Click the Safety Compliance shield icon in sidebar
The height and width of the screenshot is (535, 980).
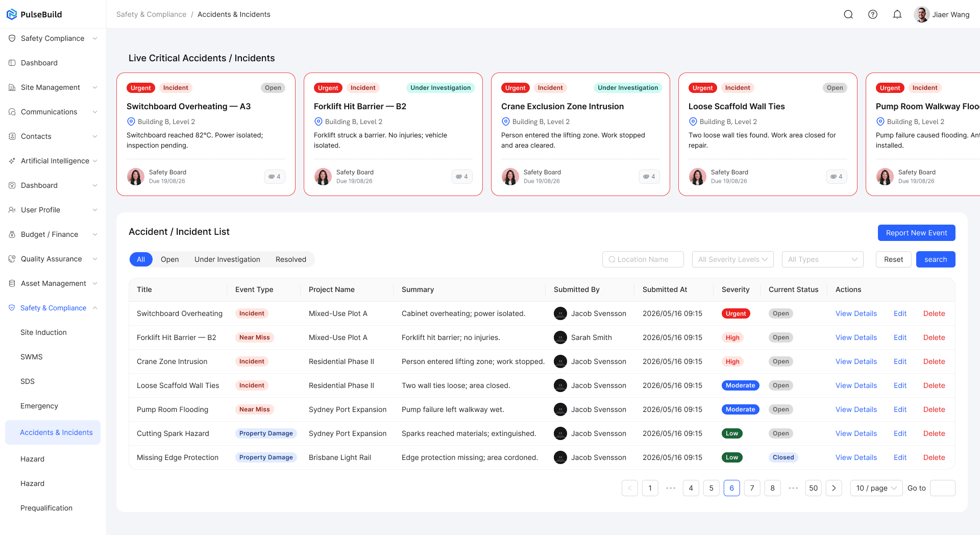[12, 38]
